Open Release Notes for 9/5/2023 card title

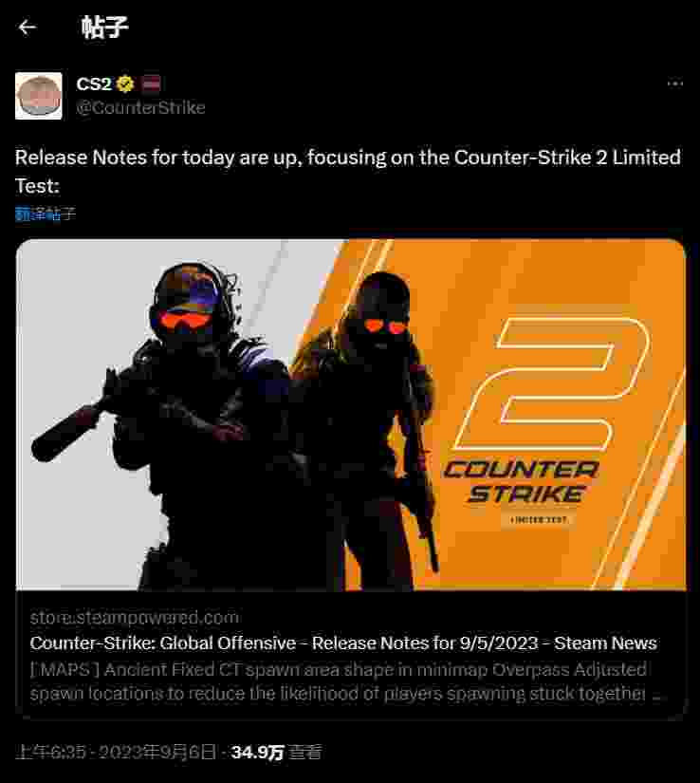(x=343, y=643)
